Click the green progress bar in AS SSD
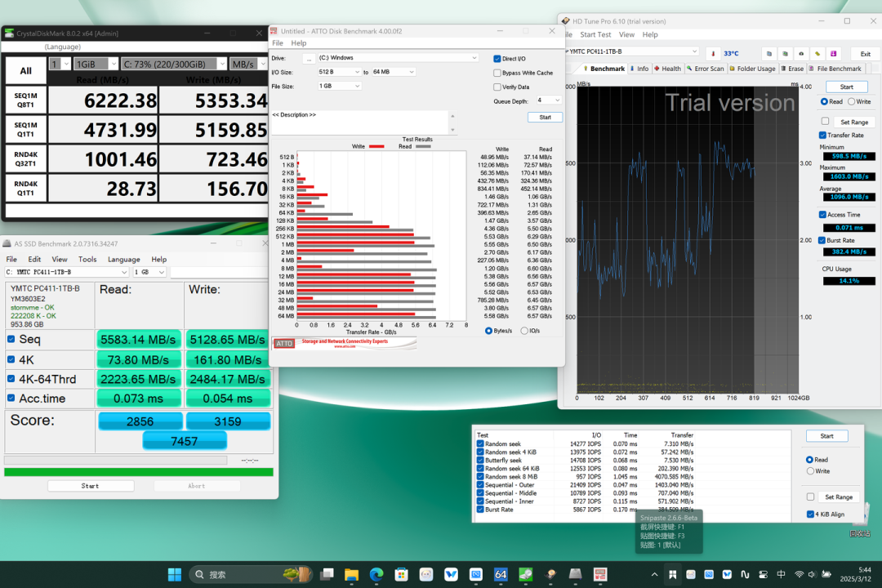Image resolution: width=882 pixels, height=588 pixels. point(138,472)
